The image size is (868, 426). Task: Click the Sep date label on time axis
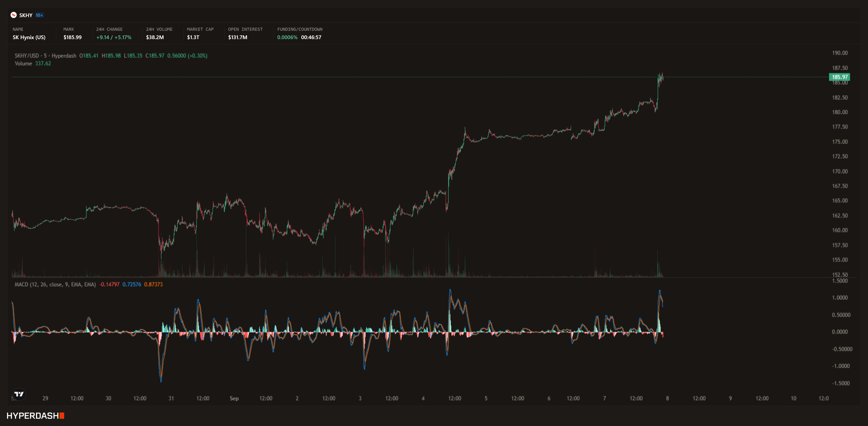[234, 398]
